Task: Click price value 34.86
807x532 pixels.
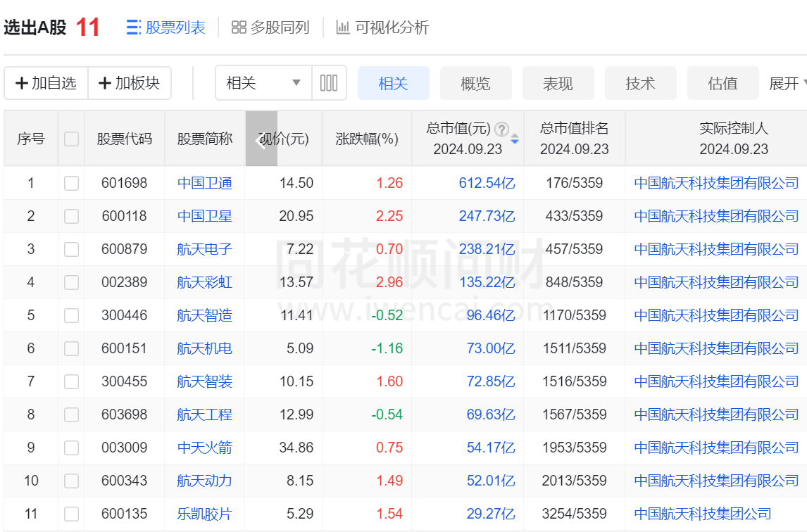Action: [x=296, y=448]
